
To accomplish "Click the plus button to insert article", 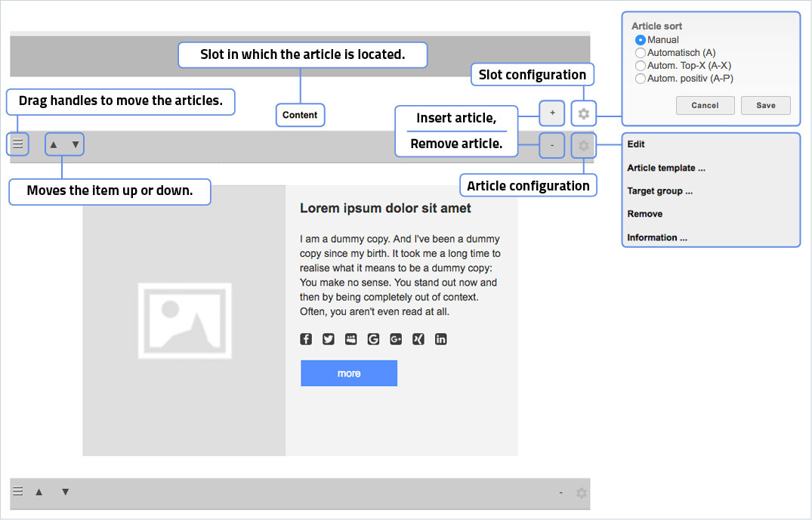I will click(x=552, y=113).
